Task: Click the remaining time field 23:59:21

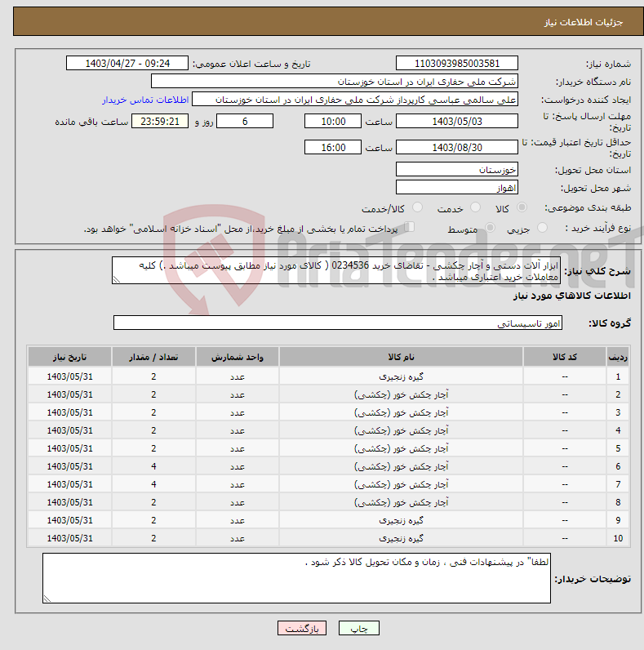Action: click(160, 122)
